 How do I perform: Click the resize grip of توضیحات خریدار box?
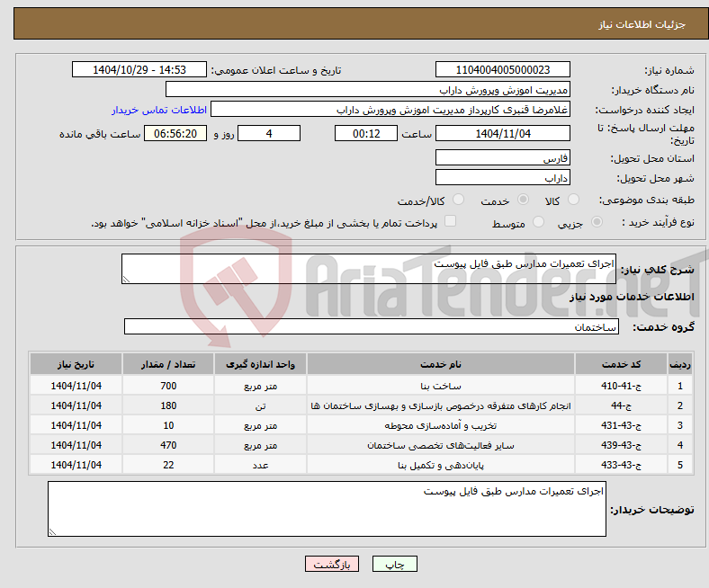click(x=52, y=532)
